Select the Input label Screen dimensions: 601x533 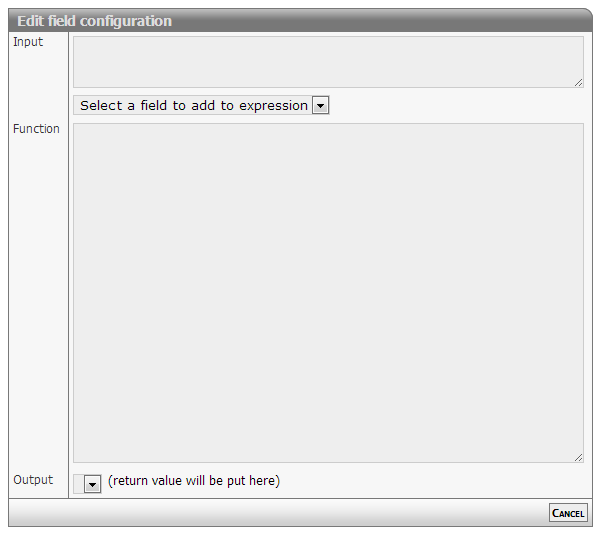click(x=28, y=42)
